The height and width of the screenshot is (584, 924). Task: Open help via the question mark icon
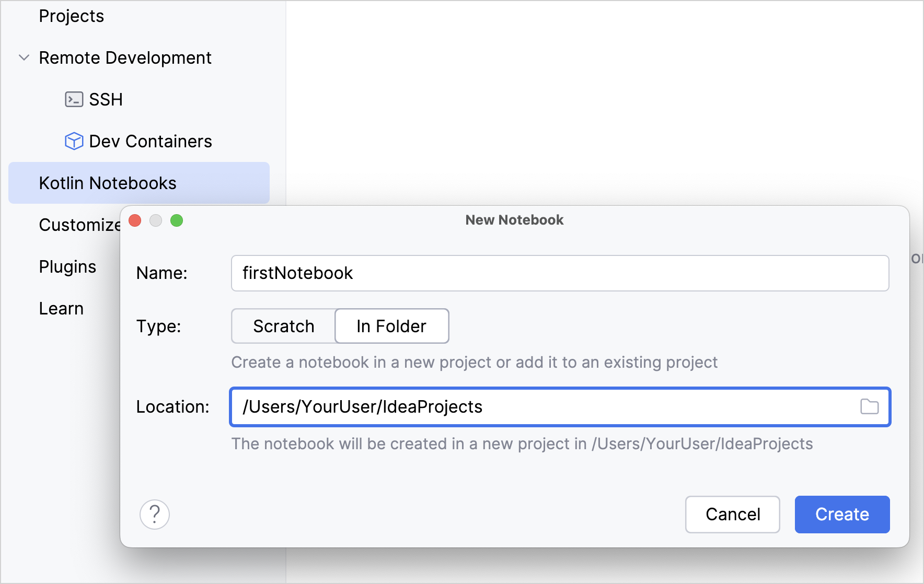click(x=155, y=515)
